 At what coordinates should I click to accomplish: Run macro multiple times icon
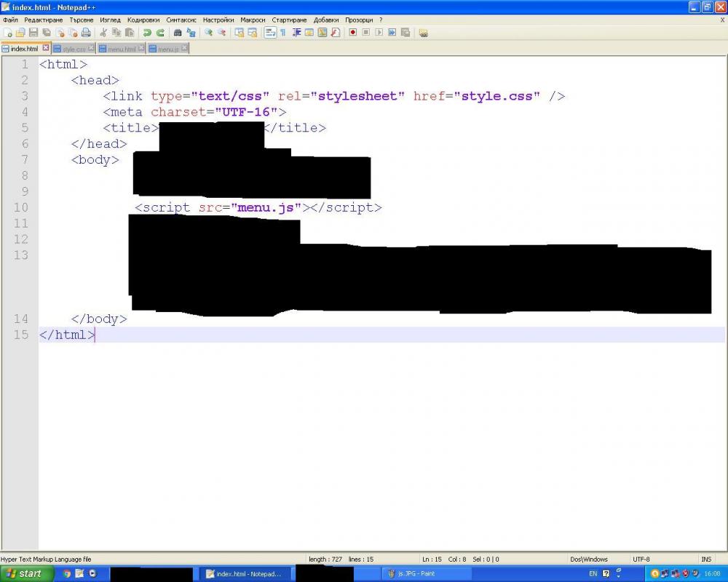click(x=392, y=33)
